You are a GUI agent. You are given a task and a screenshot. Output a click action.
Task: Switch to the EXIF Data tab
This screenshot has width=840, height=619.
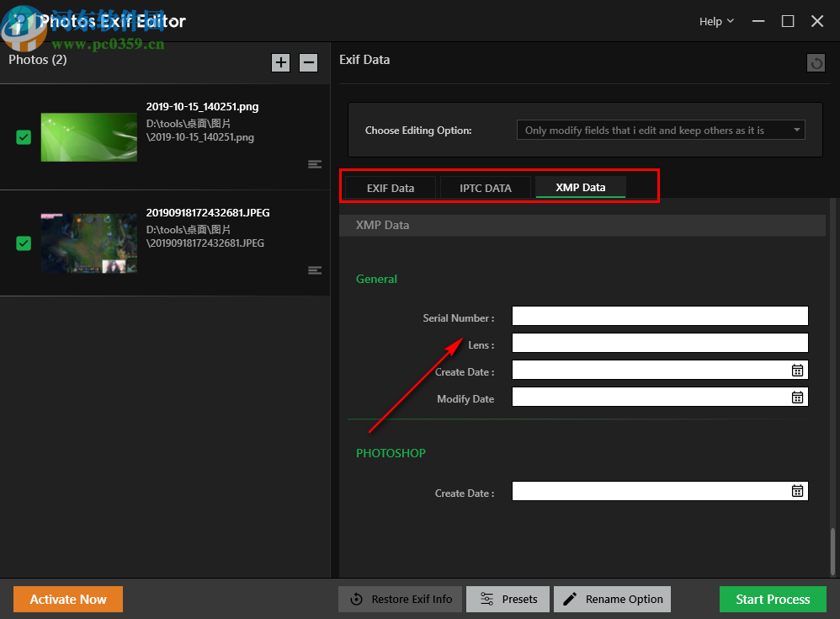click(390, 187)
